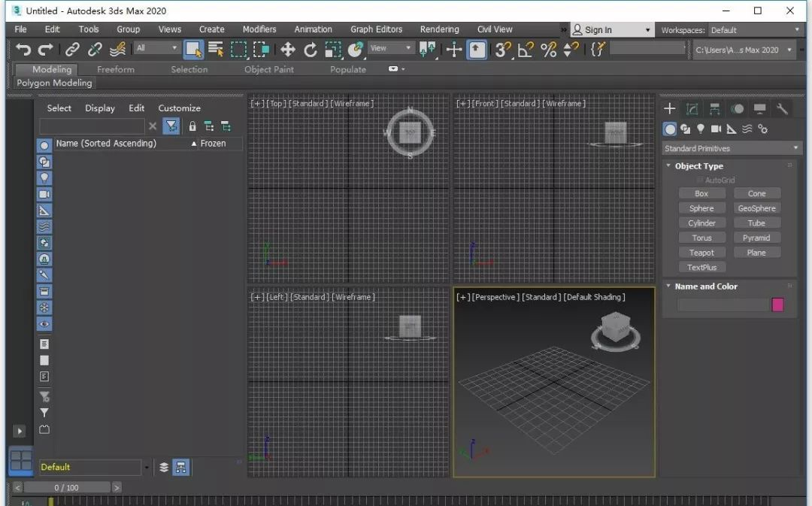This screenshot has width=812, height=506.
Task: Click the Perspective viewport label
Action: [x=495, y=297]
